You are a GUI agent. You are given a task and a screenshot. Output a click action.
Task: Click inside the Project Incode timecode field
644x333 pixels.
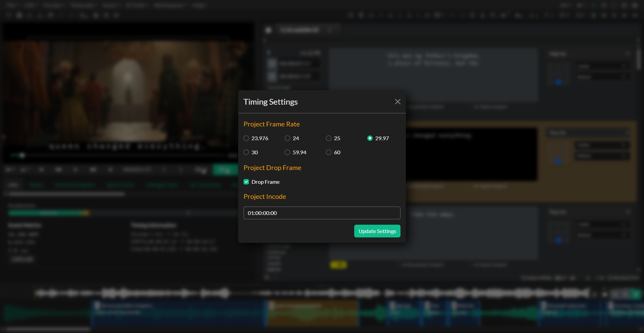322,213
